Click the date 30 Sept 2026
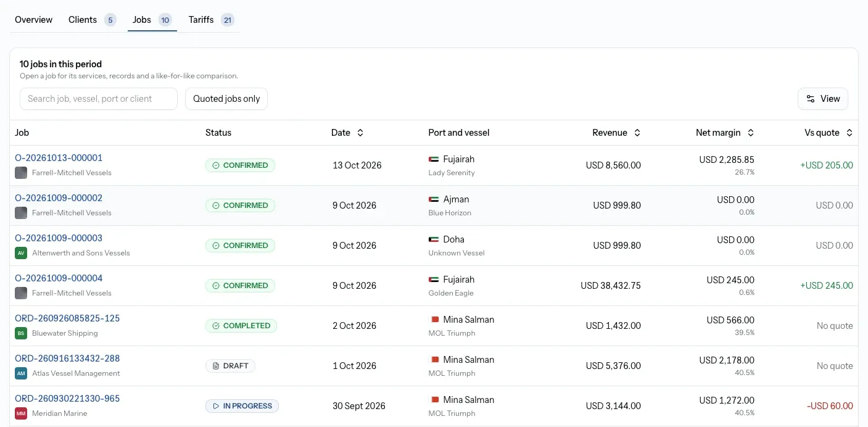The height and width of the screenshot is (427, 868). pos(359,406)
